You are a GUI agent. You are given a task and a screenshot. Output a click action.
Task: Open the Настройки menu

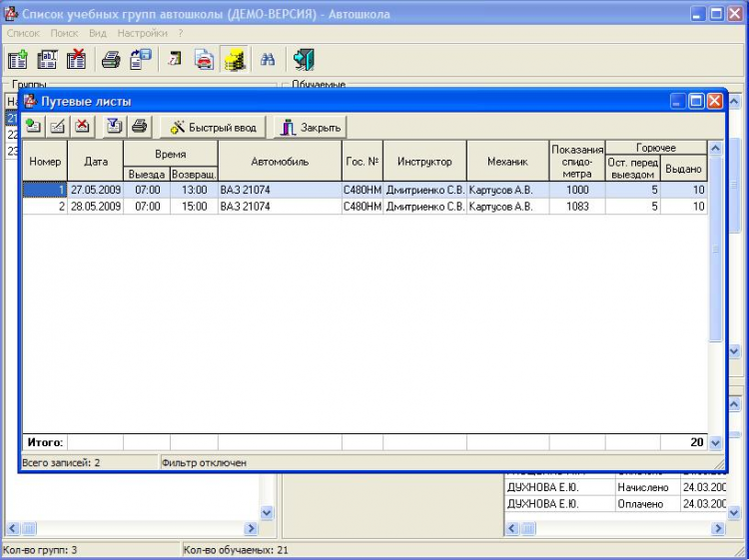(142, 33)
